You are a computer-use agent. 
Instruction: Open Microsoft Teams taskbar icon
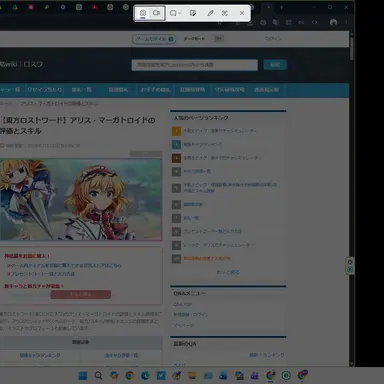pos(255,376)
